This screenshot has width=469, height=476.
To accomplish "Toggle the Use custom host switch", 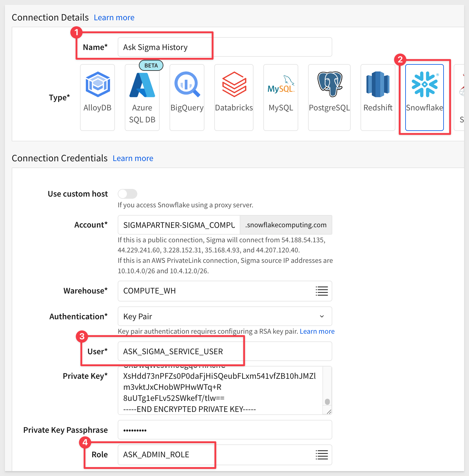I will 128,194.
